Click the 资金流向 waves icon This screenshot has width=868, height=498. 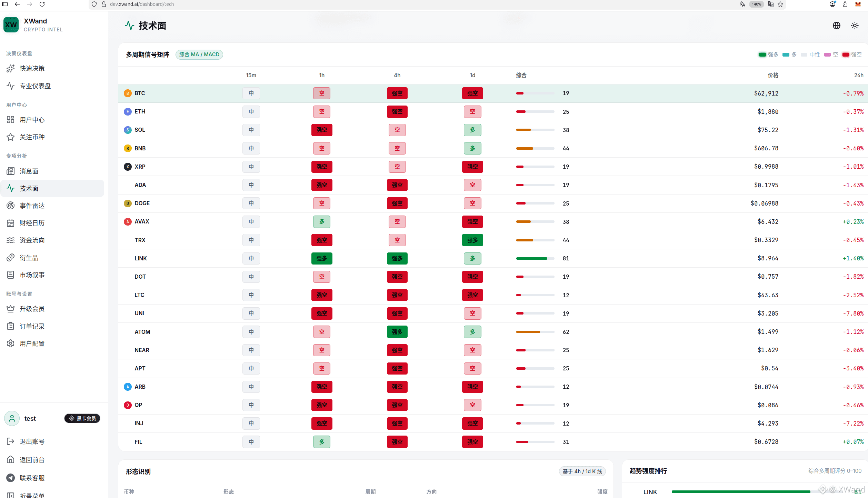coord(11,240)
